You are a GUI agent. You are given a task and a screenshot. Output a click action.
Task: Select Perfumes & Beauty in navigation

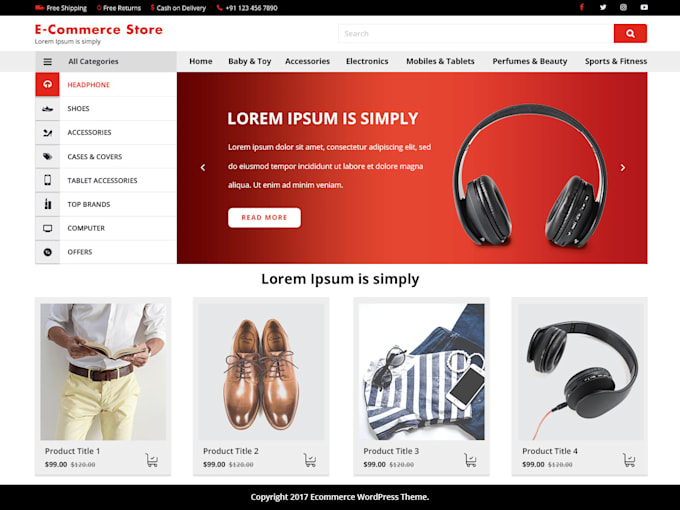pyautogui.click(x=530, y=61)
